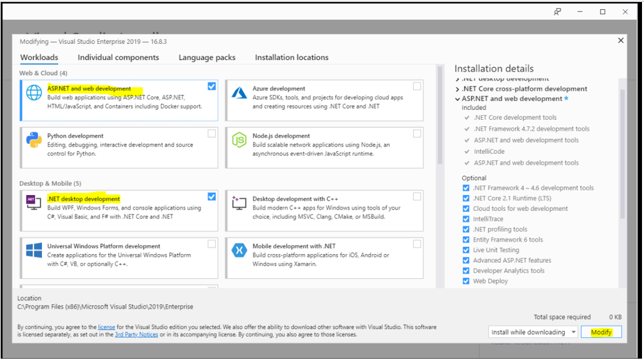Uncheck .NET desktop development workload

point(212,196)
